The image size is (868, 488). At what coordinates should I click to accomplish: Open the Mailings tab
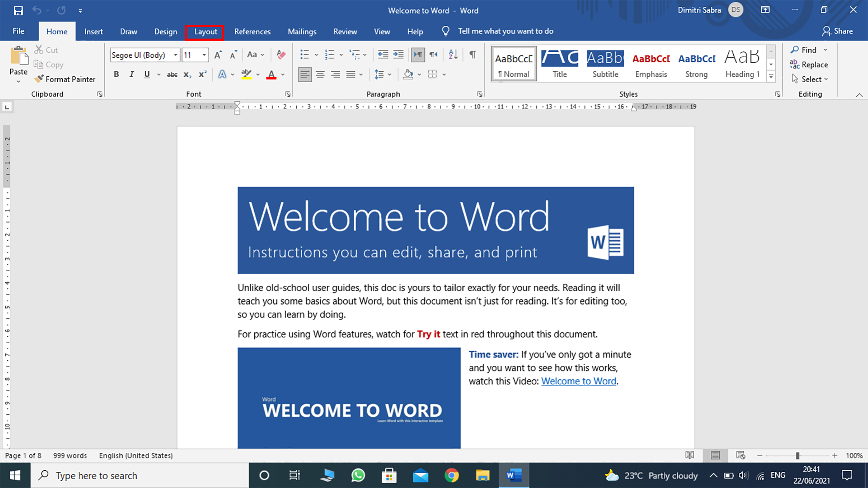(302, 31)
